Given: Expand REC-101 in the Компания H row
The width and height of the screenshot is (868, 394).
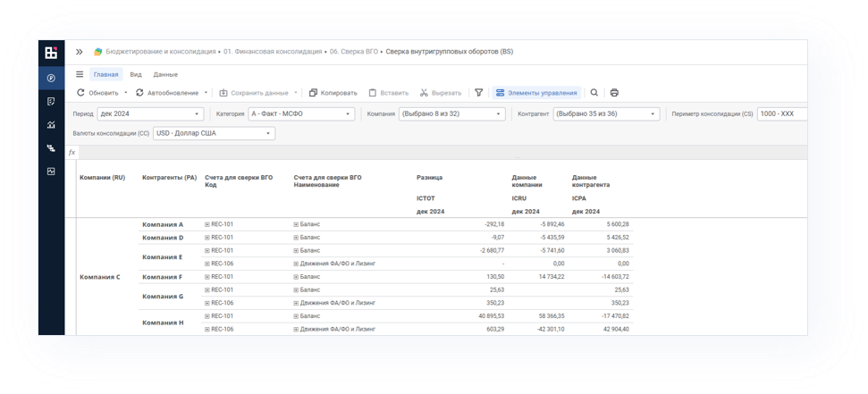Looking at the screenshot, I should point(207,316).
